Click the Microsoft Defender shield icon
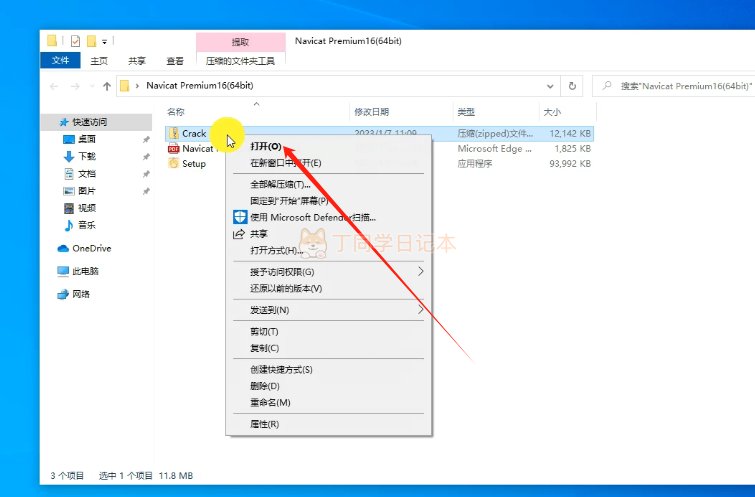 point(240,217)
